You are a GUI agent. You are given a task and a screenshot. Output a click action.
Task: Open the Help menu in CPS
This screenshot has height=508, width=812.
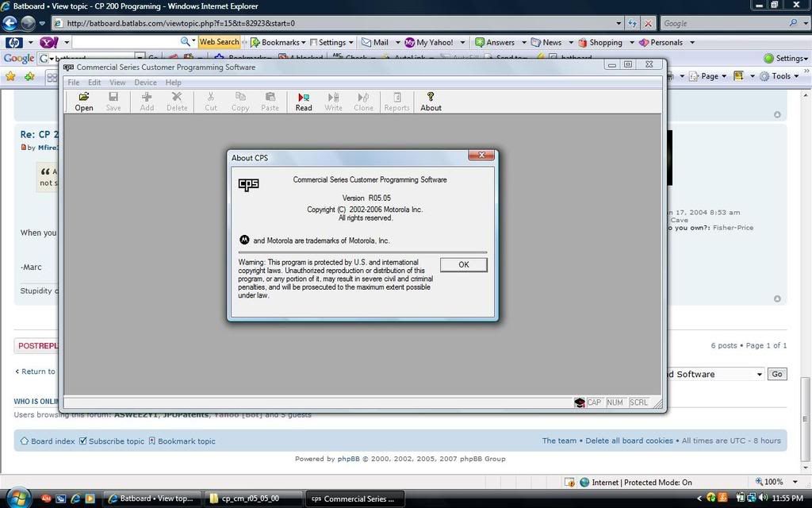(174, 83)
